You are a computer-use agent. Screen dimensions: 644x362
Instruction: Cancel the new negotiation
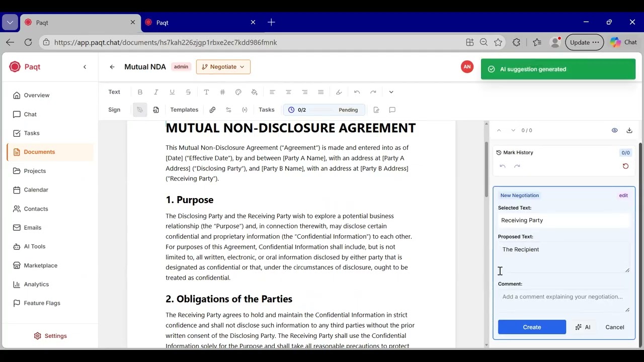tap(615, 327)
